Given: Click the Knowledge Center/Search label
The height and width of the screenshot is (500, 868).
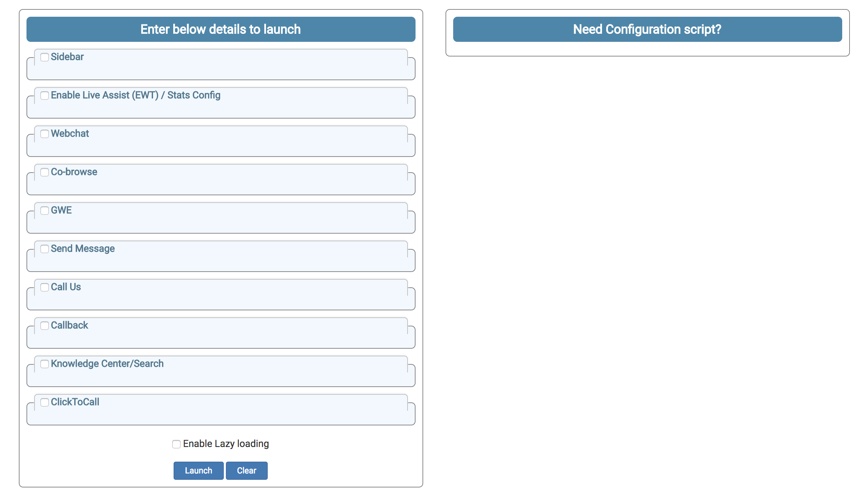Looking at the screenshot, I should coord(107,364).
